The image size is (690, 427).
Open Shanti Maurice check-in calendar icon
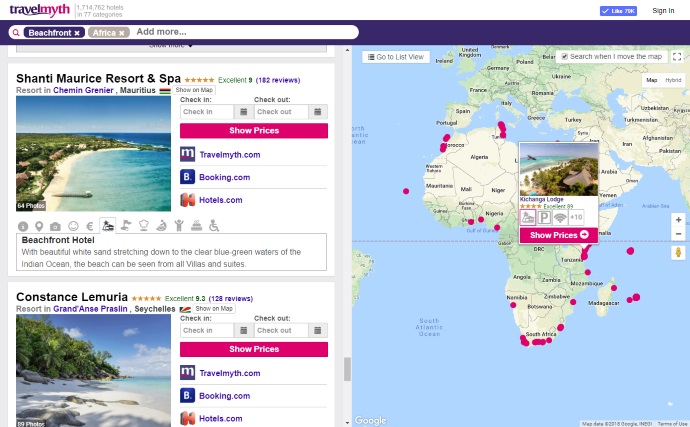point(243,112)
